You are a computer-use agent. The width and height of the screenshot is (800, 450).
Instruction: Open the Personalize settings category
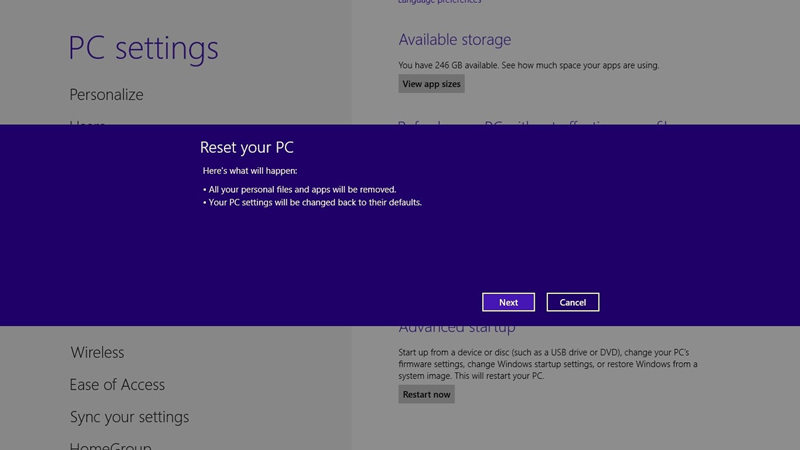tap(106, 95)
